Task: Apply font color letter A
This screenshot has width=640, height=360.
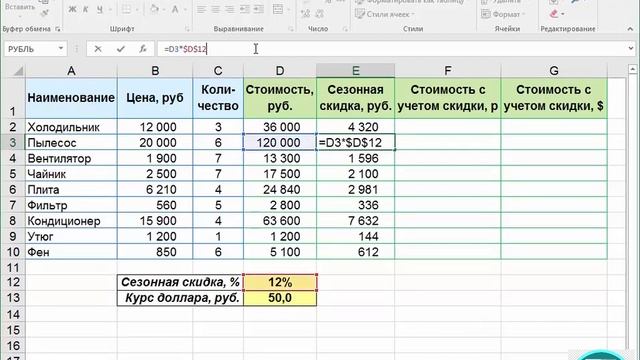Action: (175, 9)
